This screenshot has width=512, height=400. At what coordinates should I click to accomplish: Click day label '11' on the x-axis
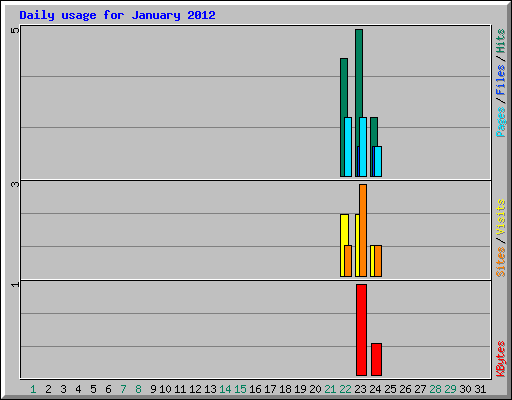pyautogui.click(x=180, y=389)
